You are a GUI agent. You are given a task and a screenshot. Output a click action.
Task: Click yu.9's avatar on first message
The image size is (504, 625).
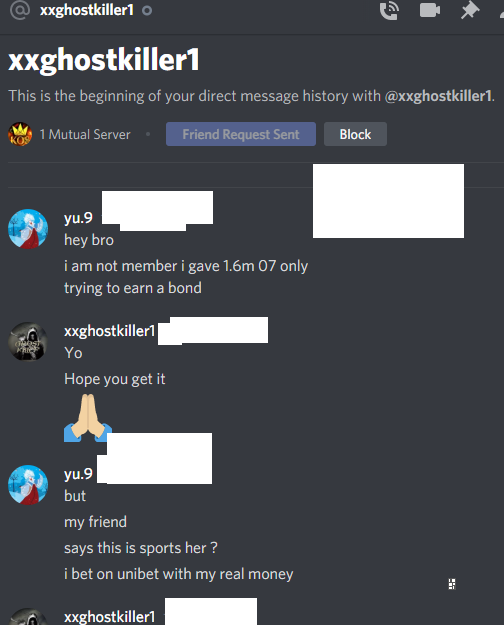pos(28,229)
